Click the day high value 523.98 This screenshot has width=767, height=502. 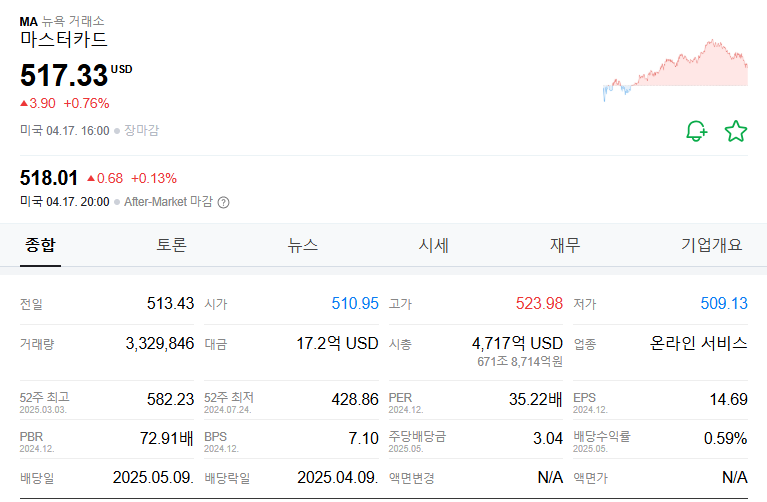point(539,303)
